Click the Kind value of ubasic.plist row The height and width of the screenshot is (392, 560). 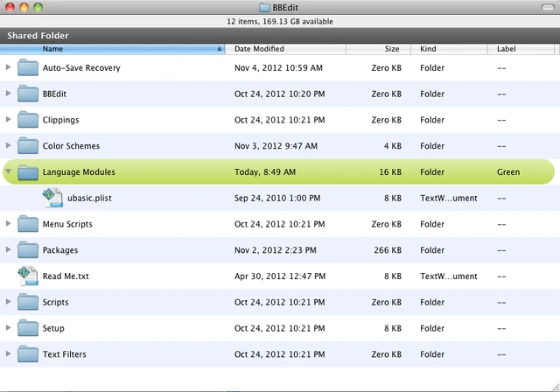click(x=449, y=198)
